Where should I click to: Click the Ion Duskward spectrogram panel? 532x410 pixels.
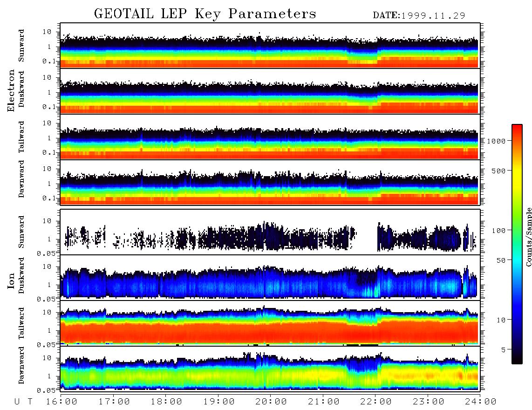[x=270, y=277]
